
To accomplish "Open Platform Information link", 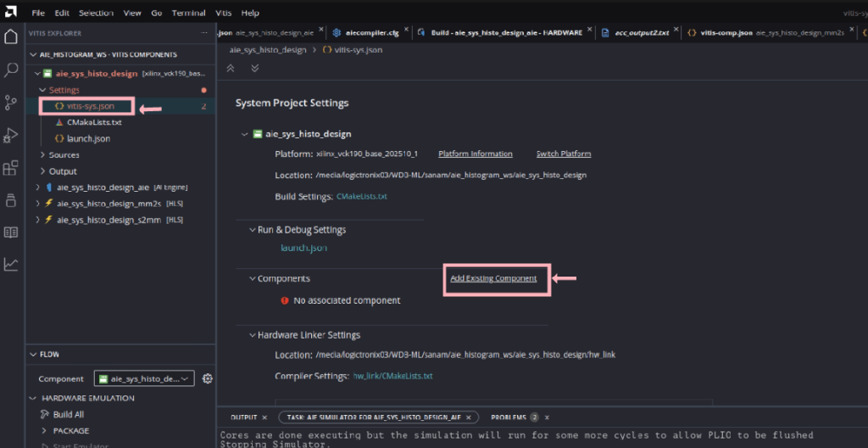I will (476, 154).
